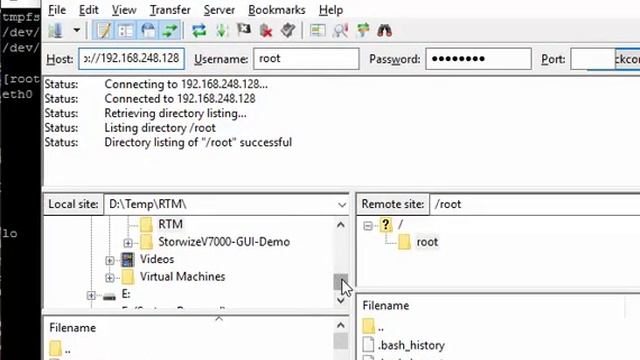Screen dimensions: 640x360
Task: Click 'Retrieving directory listing...' log line
Action: pos(176,113)
